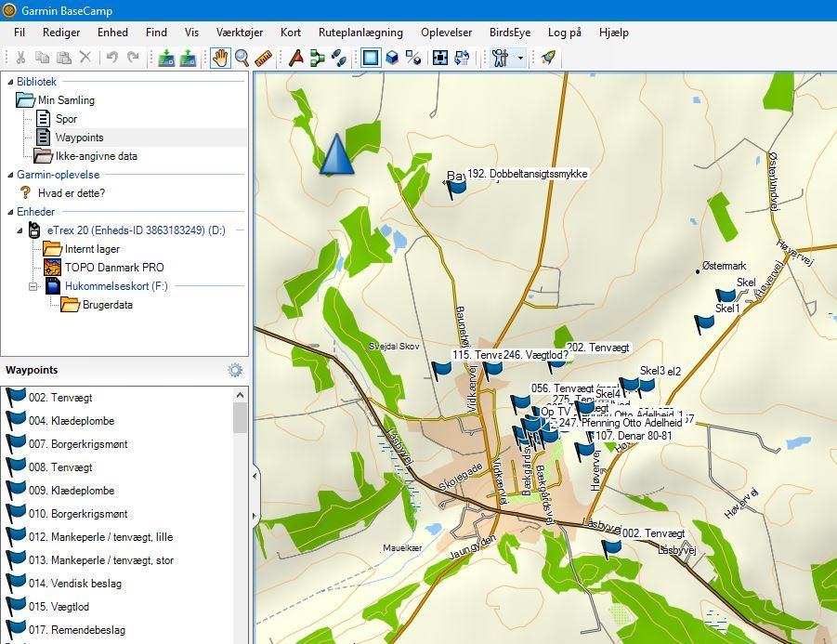The width and height of the screenshot is (837, 644).
Task: Select the Brugerdata folder
Action: point(107,305)
